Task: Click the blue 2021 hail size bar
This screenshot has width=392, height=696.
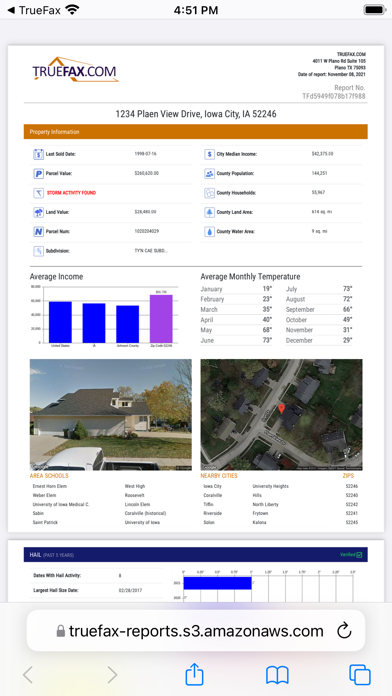Action: click(x=218, y=583)
